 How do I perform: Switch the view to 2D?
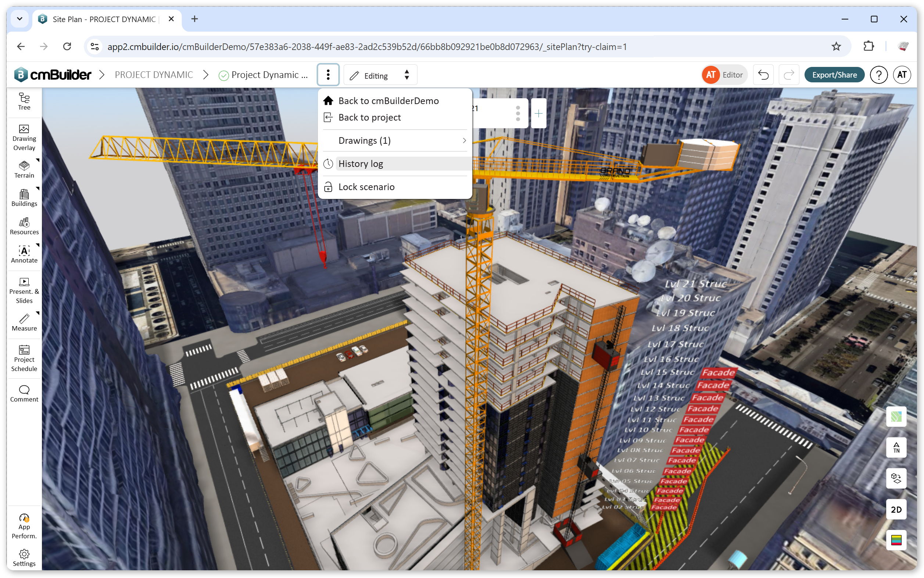896,509
